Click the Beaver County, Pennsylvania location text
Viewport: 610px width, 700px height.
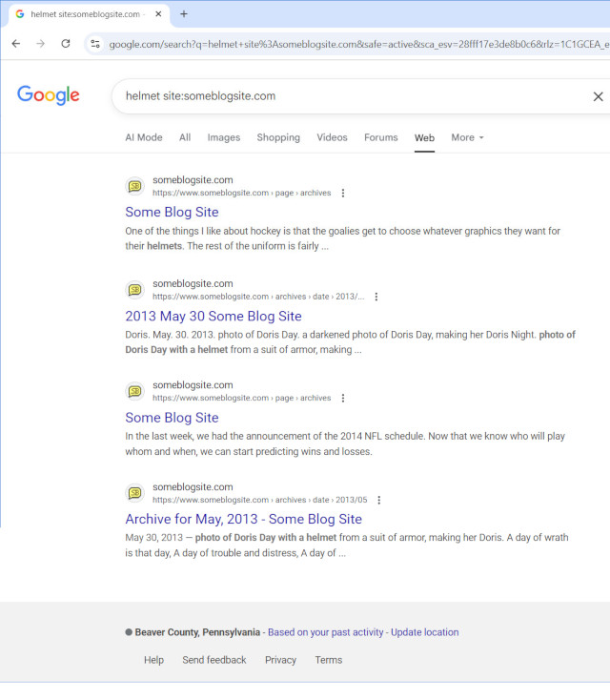(x=197, y=632)
